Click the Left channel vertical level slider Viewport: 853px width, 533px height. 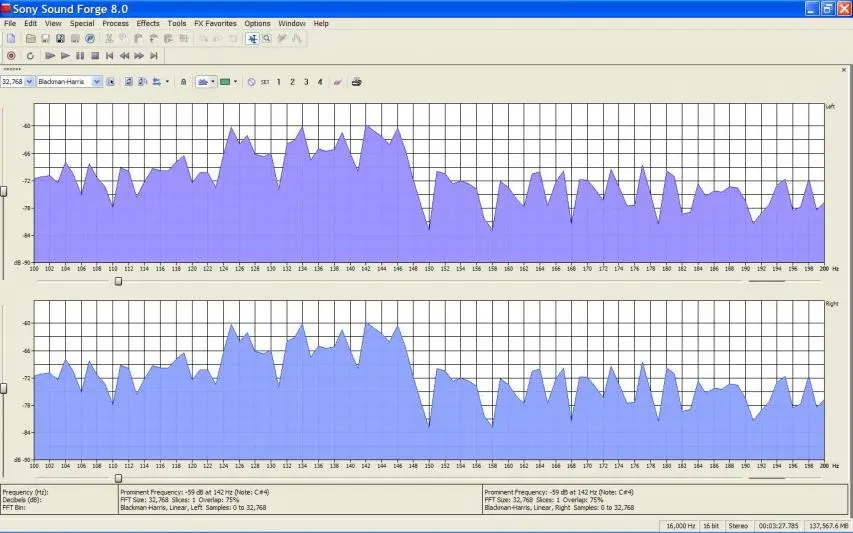click(3, 191)
